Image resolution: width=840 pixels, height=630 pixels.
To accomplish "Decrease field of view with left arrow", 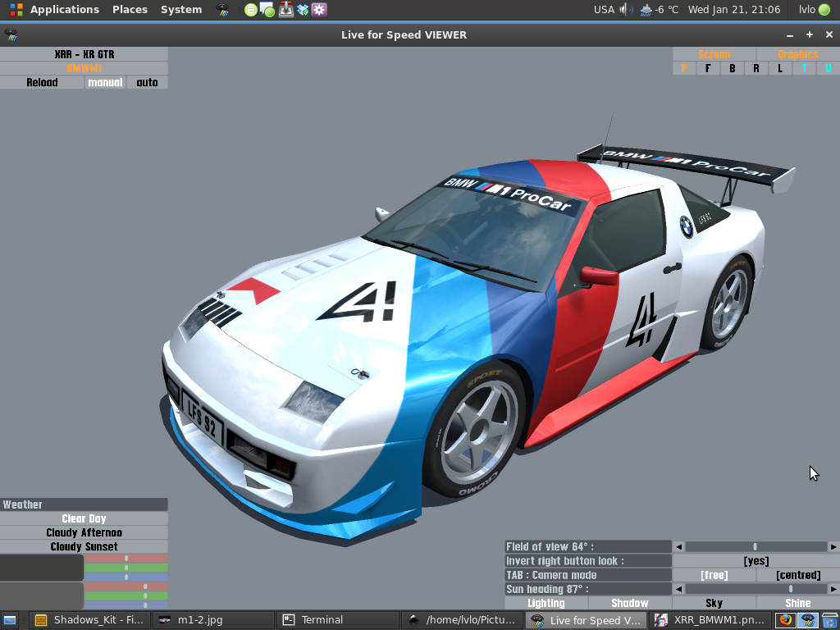I will pyautogui.click(x=678, y=546).
